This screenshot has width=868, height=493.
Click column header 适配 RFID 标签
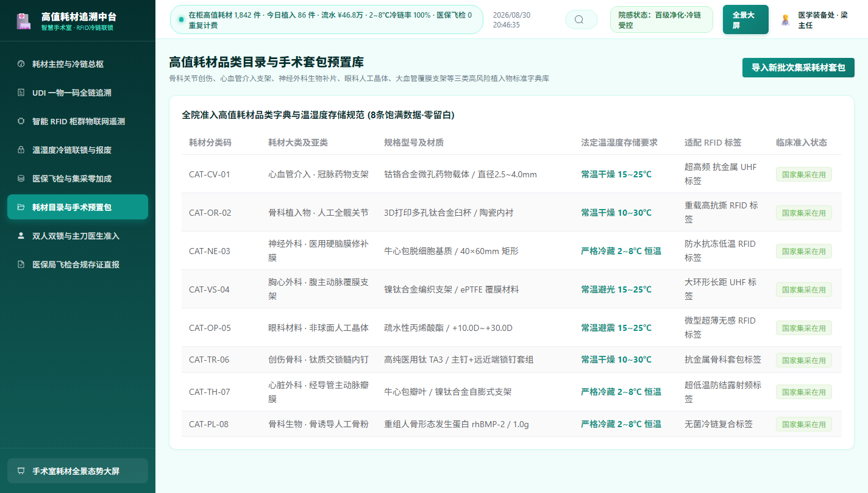coord(713,143)
